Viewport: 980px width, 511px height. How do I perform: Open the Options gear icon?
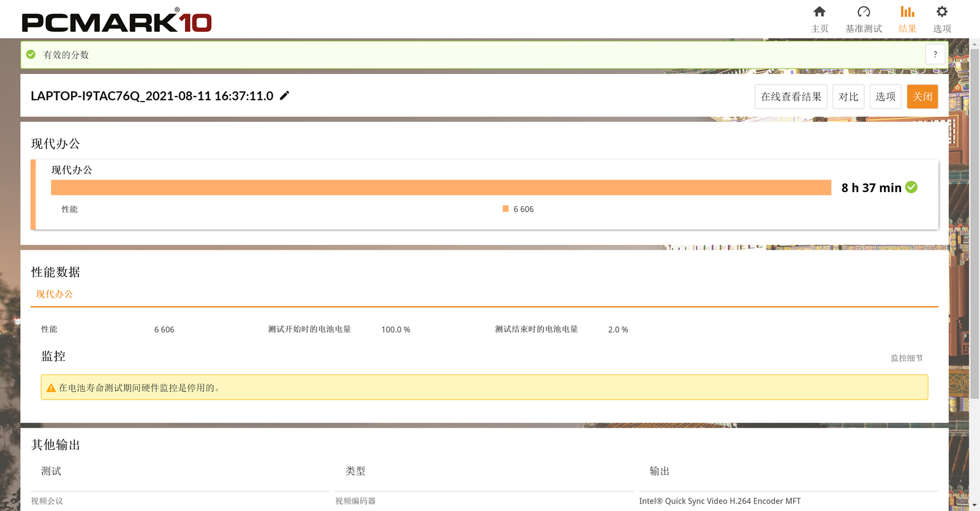point(942,12)
